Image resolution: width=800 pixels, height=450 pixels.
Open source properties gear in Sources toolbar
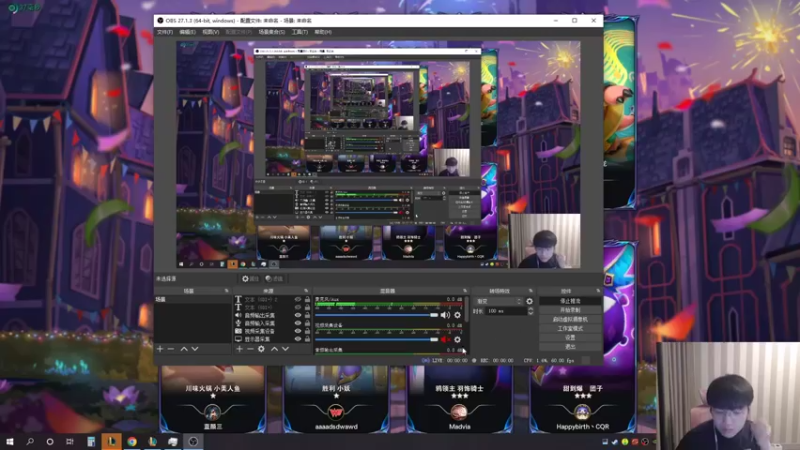[261, 349]
